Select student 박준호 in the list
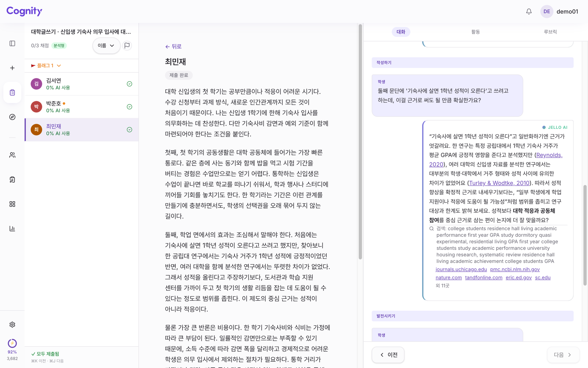The image size is (588, 368). [82, 107]
